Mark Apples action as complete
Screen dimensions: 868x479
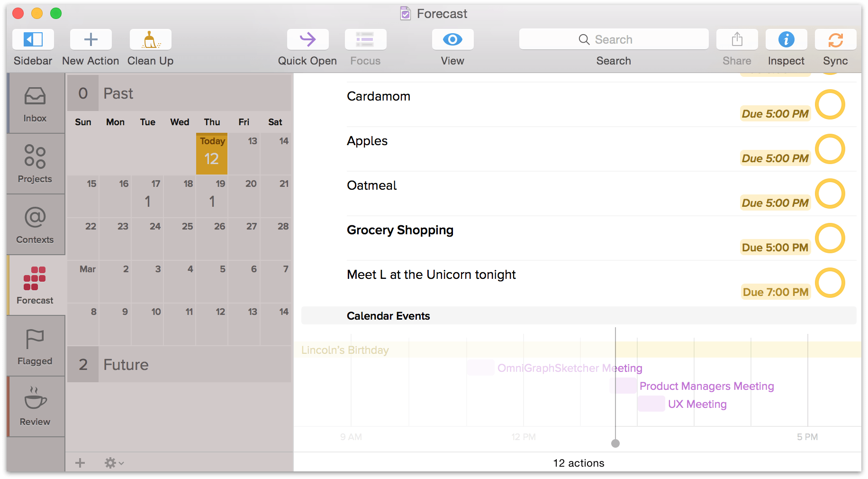(x=830, y=149)
